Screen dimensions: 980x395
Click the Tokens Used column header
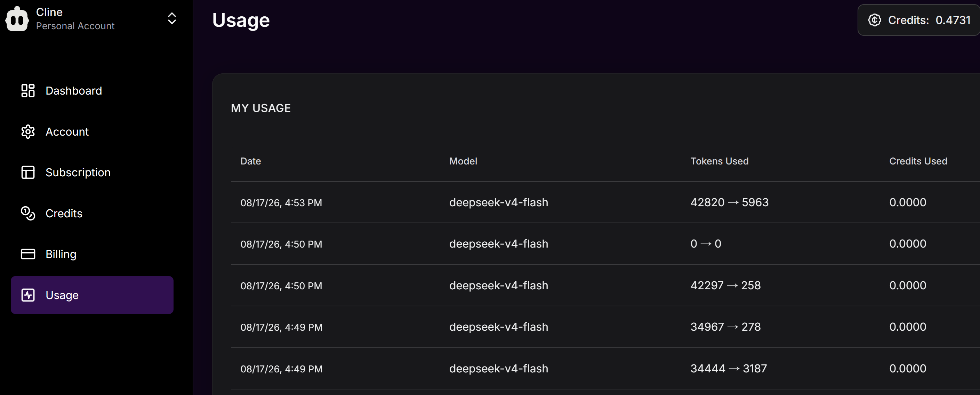[720, 161]
